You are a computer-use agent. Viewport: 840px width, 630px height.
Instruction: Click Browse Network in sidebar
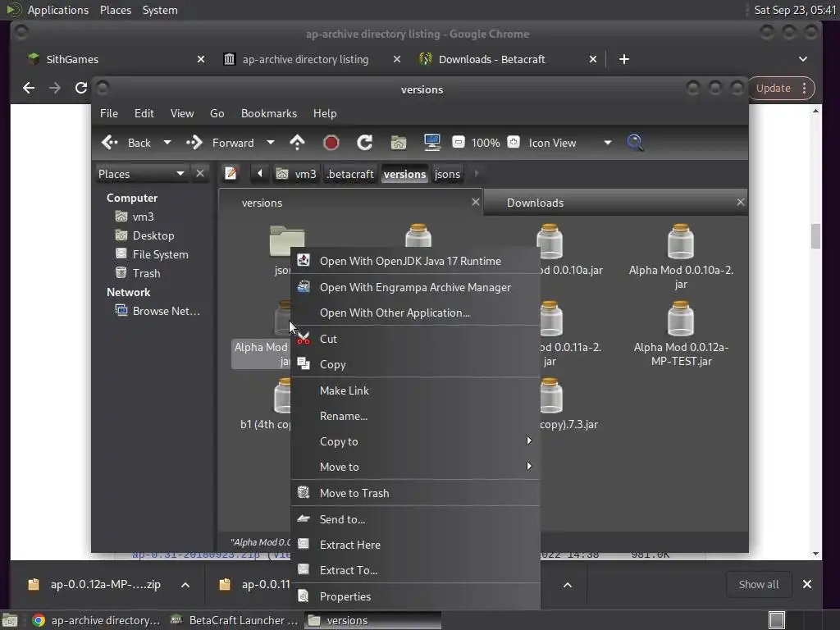pyautogui.click(x=158, y=311)
